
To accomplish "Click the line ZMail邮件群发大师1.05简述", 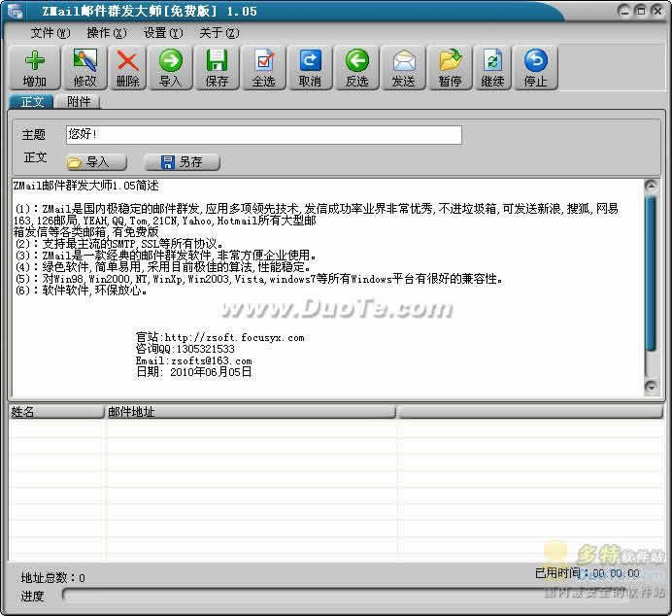I will [x=86, y=186].
